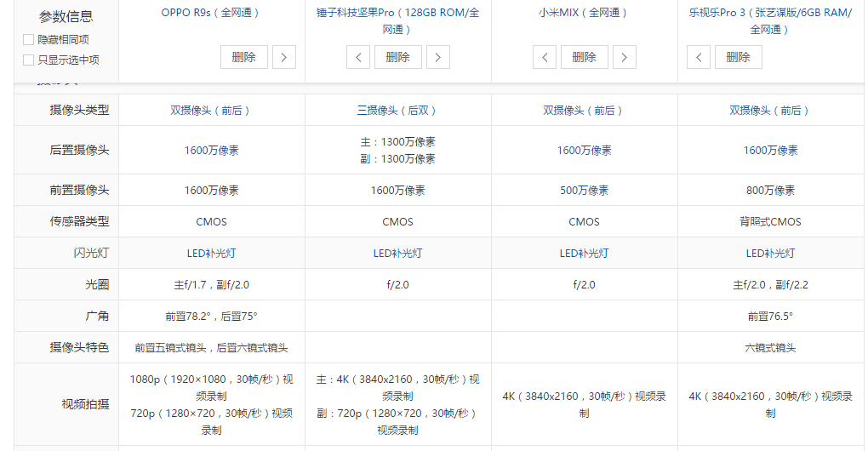Image resolution: width=868 pixels, height=451 pixels.
Task: Open 小米MIX rear camera 1600万像素 link
Action: [x=584, y=151]
